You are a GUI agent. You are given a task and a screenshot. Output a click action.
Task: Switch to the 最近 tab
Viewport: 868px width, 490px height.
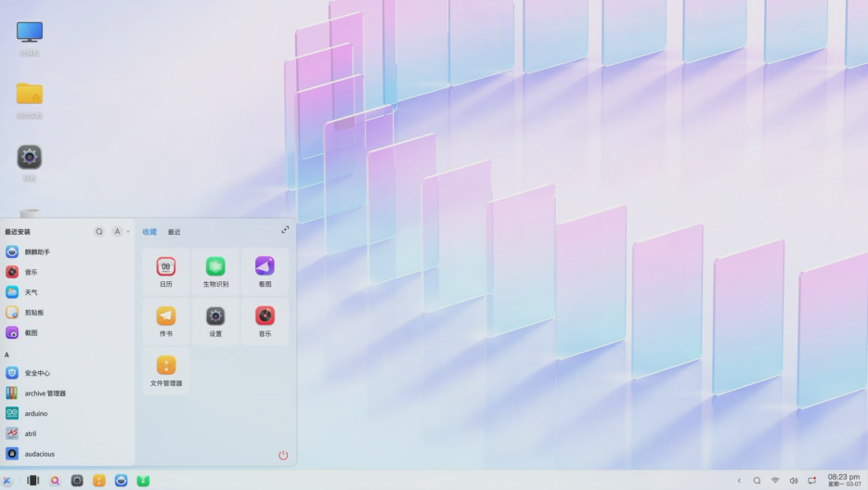[174, 232]
